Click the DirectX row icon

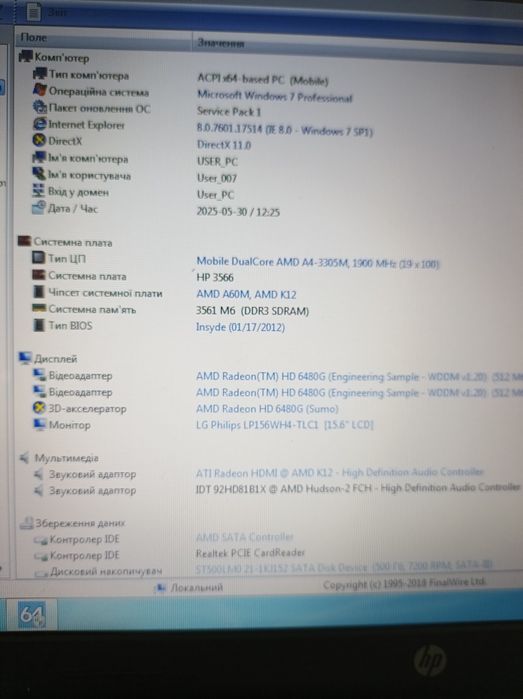(x=39, y=140)
